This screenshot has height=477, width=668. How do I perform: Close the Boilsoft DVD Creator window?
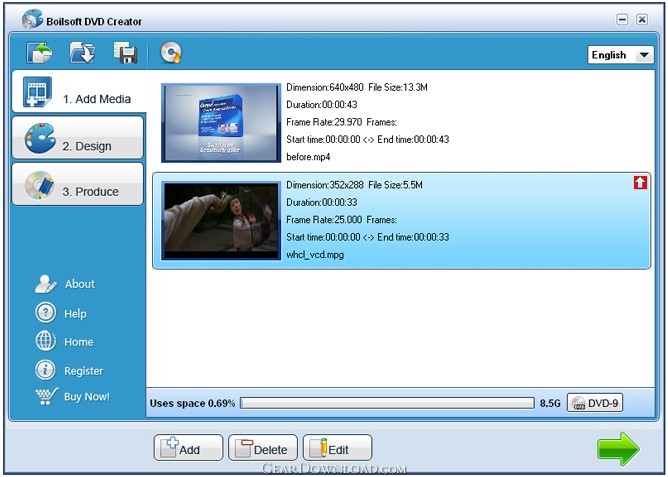tap(642, 20)
